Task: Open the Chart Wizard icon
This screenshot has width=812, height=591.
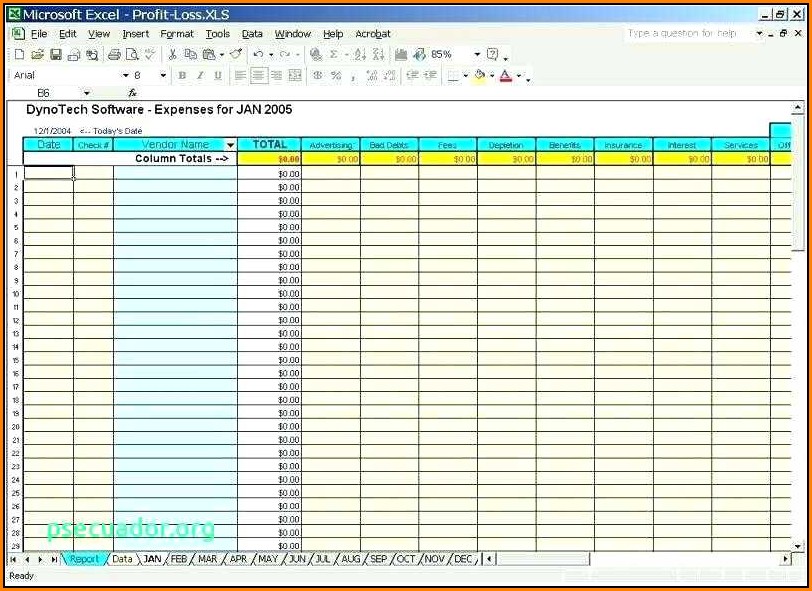Action: (x=401, y=55)
